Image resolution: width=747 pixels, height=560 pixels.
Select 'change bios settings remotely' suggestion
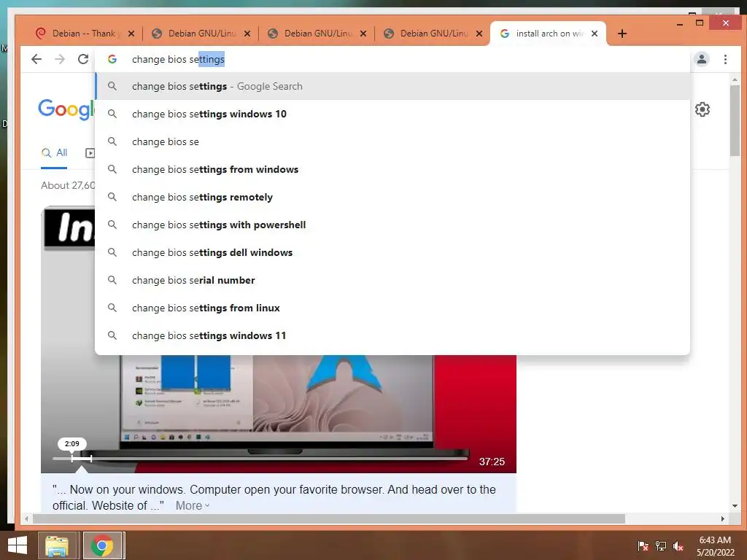click(392, 197)
